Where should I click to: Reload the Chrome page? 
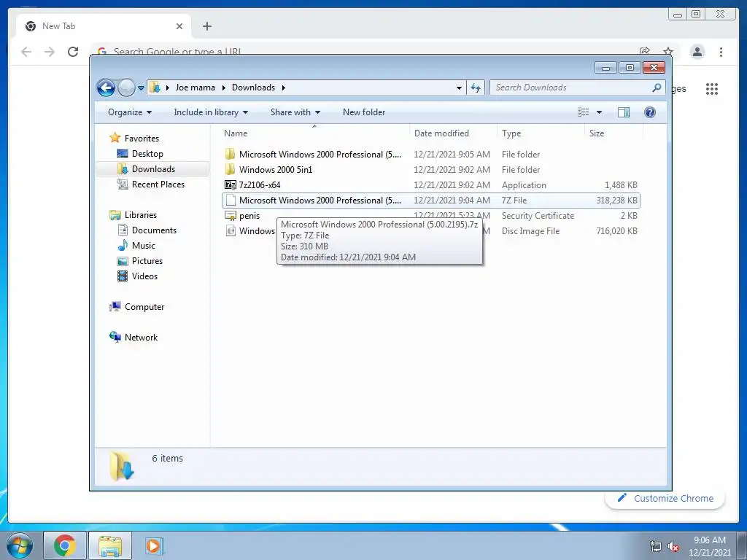click(73, 52)
